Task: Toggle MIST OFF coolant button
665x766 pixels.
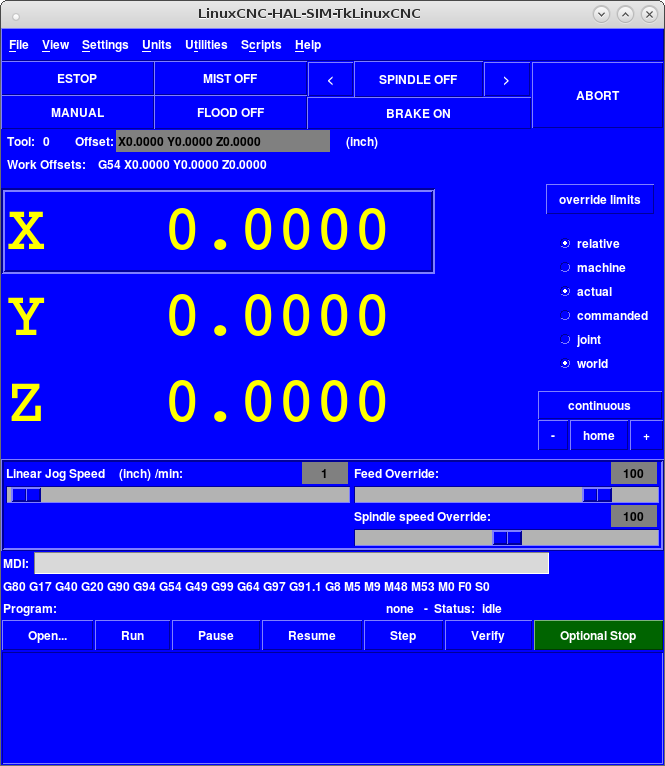Action: 231,79
